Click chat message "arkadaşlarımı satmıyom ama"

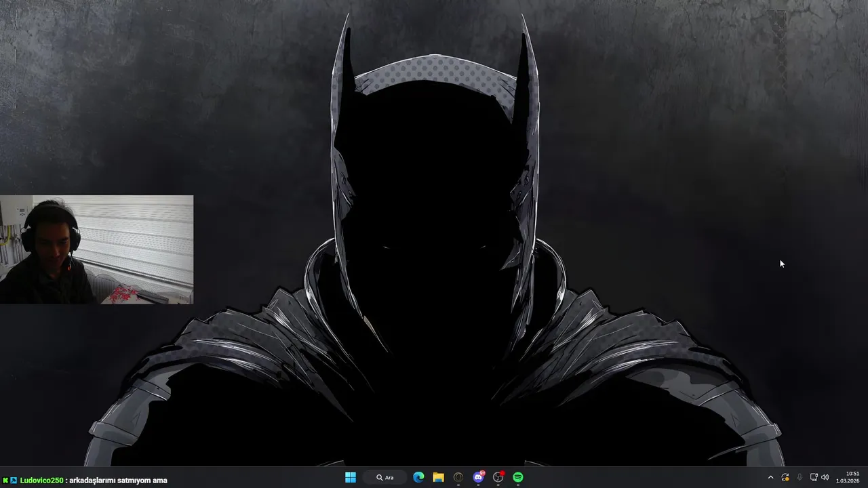pos(118,481)
